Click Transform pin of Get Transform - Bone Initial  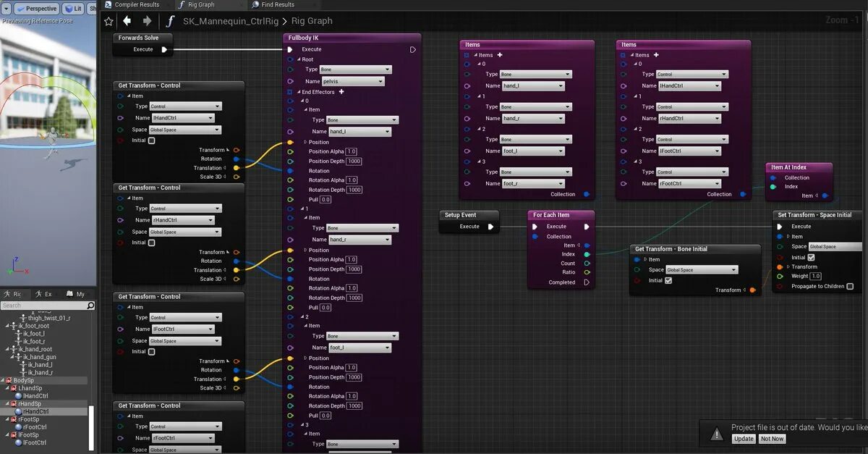pos(752,290)
